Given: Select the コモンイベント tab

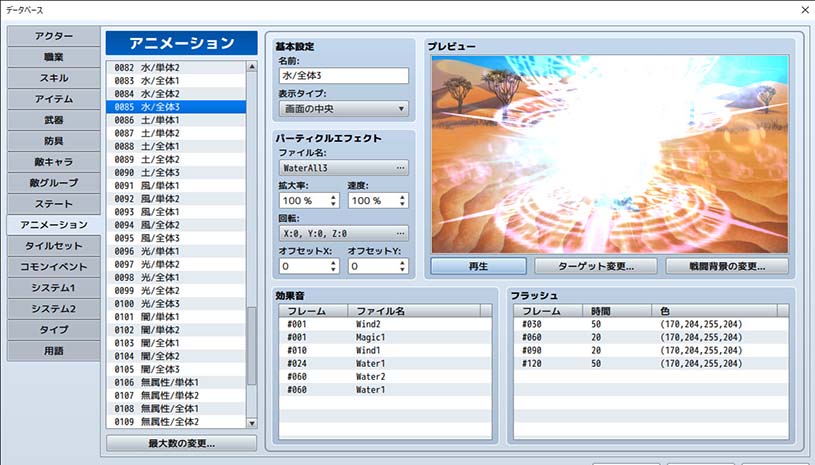Looking at the screenshot, I should 54,267.
